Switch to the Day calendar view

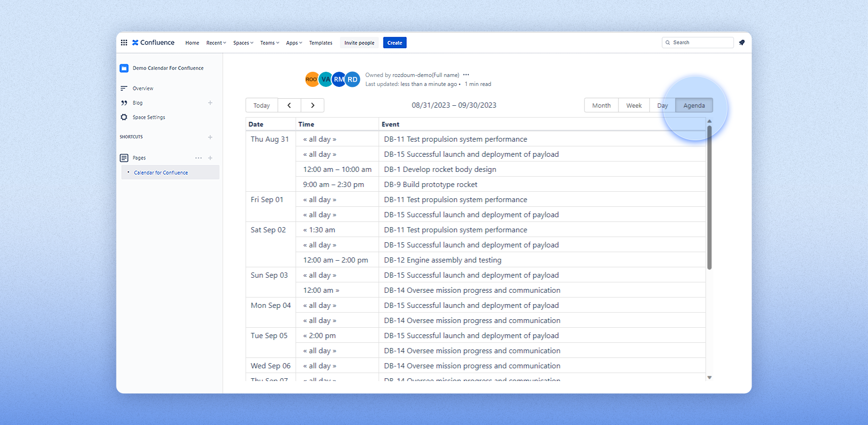662,105
